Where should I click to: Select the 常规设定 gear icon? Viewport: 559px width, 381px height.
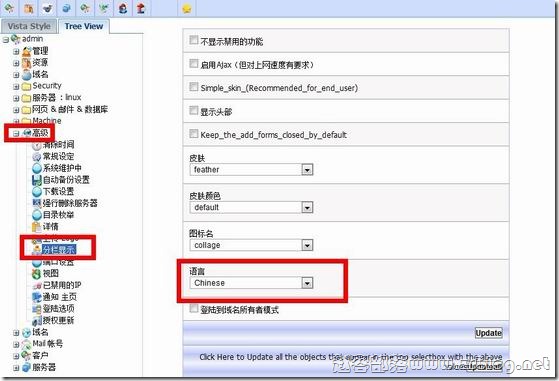point(37,157)
